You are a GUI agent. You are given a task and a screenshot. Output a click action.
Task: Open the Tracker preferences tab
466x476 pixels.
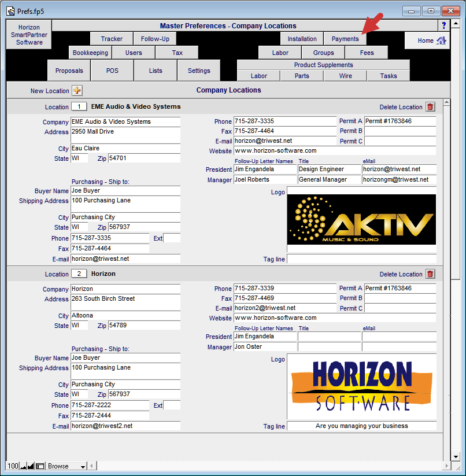112,39
